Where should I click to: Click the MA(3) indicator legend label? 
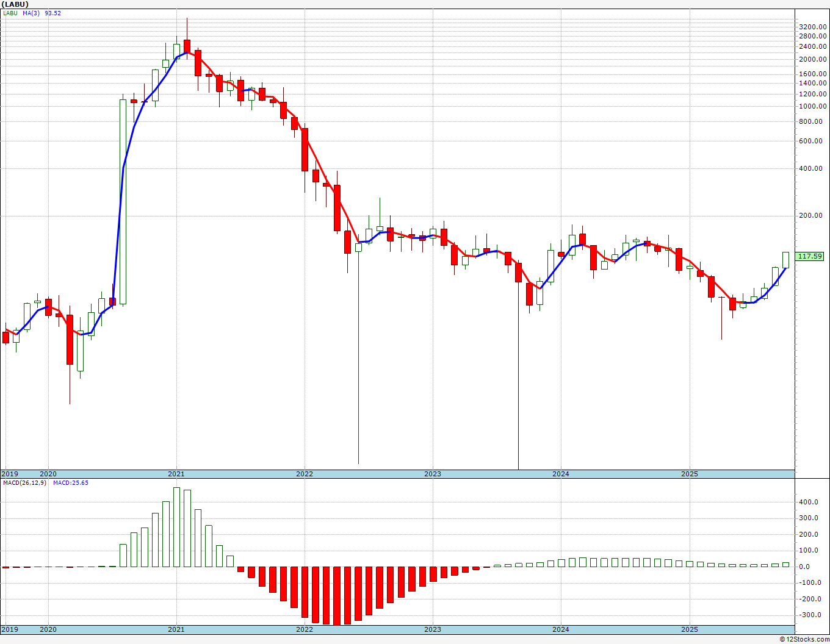coord(32,13)
